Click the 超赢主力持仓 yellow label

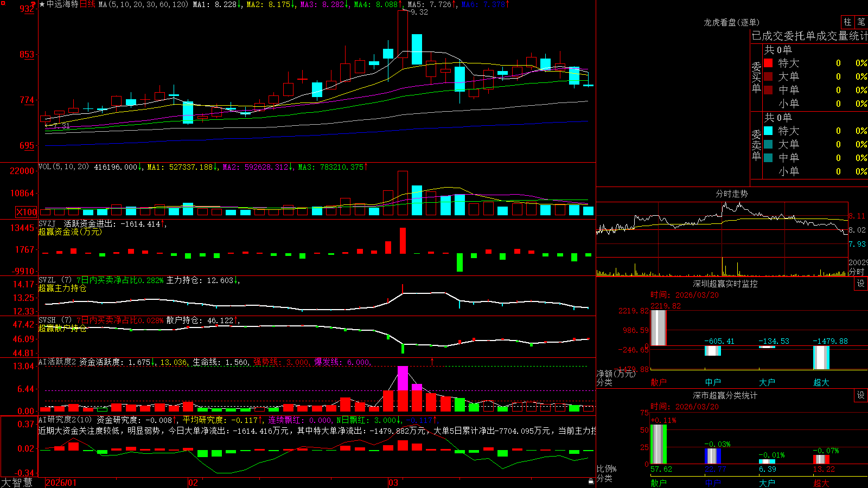(62, 288)
